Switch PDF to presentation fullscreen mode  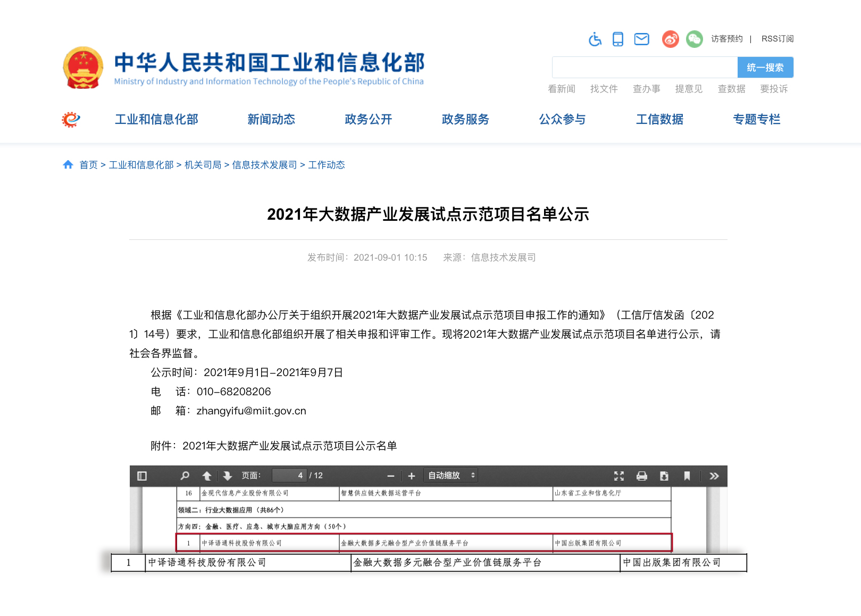619,476
